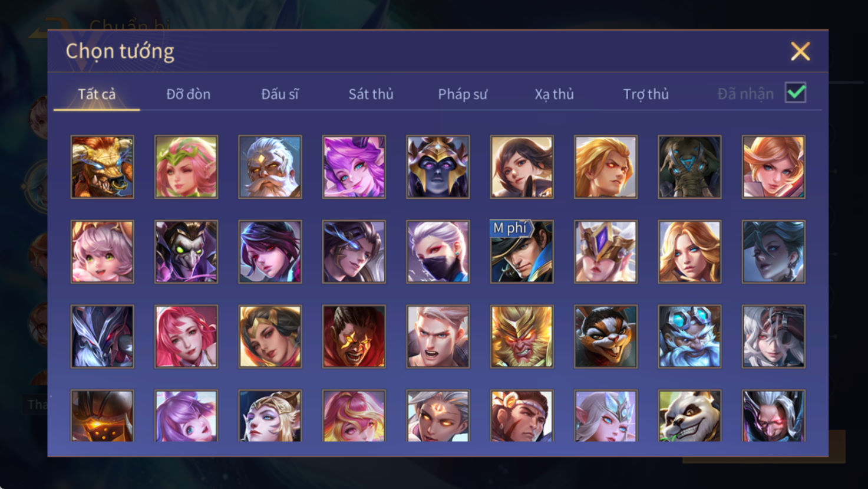The image size is (868, 489).
Task: Select the masked white-haired ninja hero
Action: [x=438, y=252]
